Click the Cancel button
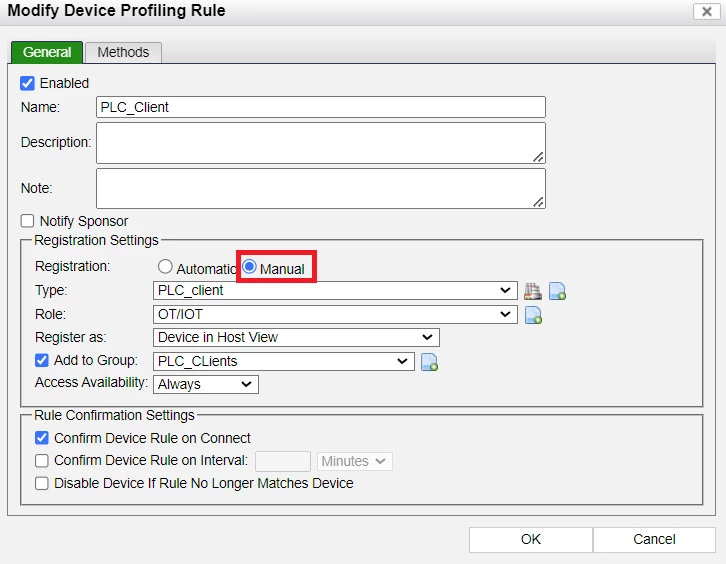This screenshot has width=726, height=564. [x=654, y=539]
